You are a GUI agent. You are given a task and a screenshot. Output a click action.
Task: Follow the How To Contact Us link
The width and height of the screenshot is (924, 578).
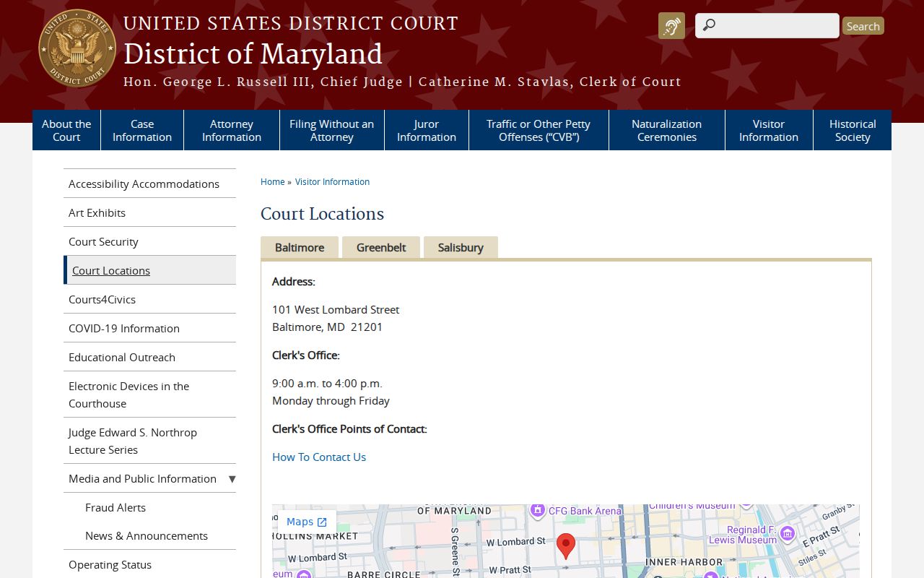coord(319,457)
